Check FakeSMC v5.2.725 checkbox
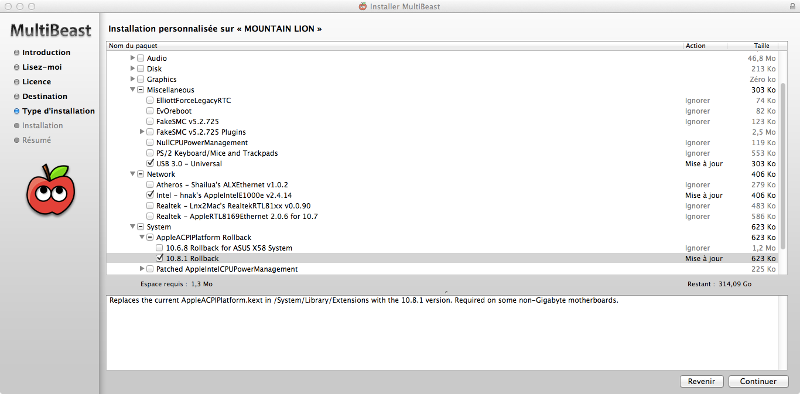 click(149, 121)
